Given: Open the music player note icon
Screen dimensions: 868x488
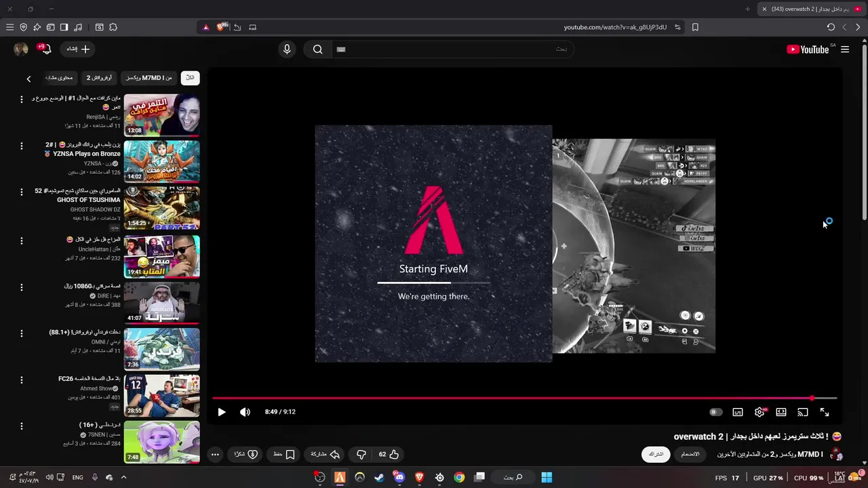Looking at the screenshot, I should pos(78,27).
